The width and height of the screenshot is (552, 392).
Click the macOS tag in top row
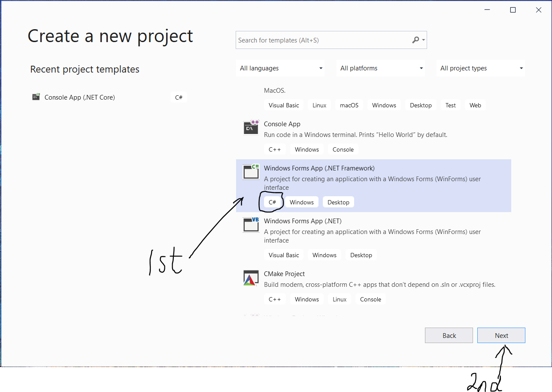349,105
